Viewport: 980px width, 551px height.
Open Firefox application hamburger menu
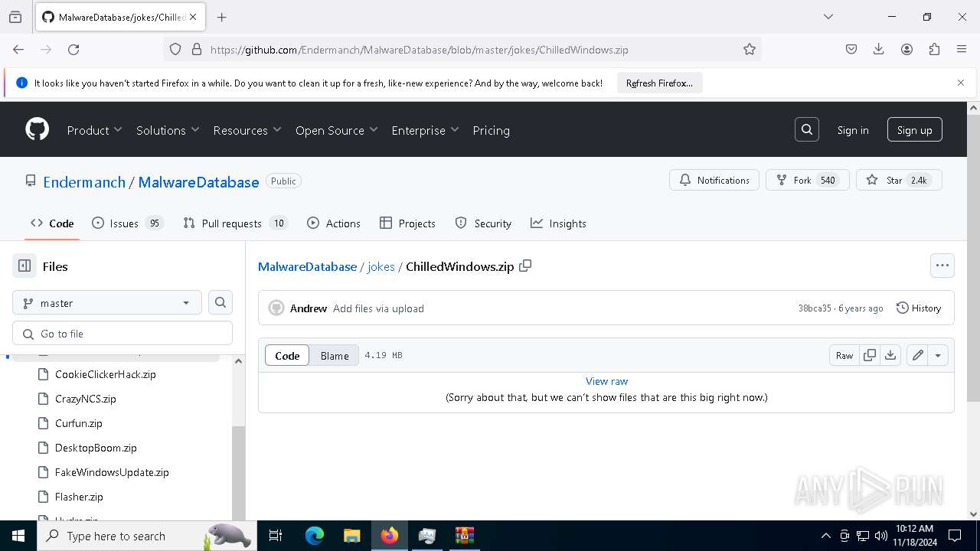[962, 49]
